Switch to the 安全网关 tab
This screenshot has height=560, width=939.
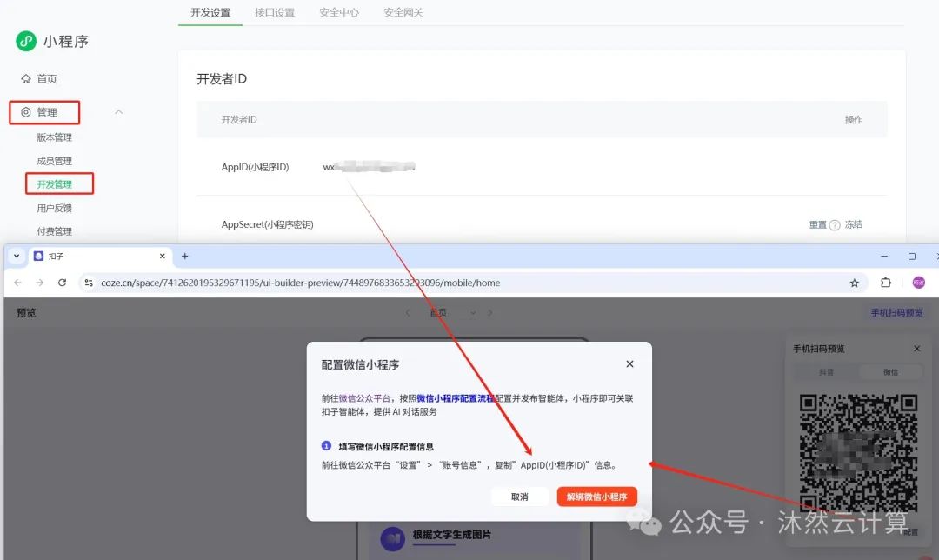[403, 12]
